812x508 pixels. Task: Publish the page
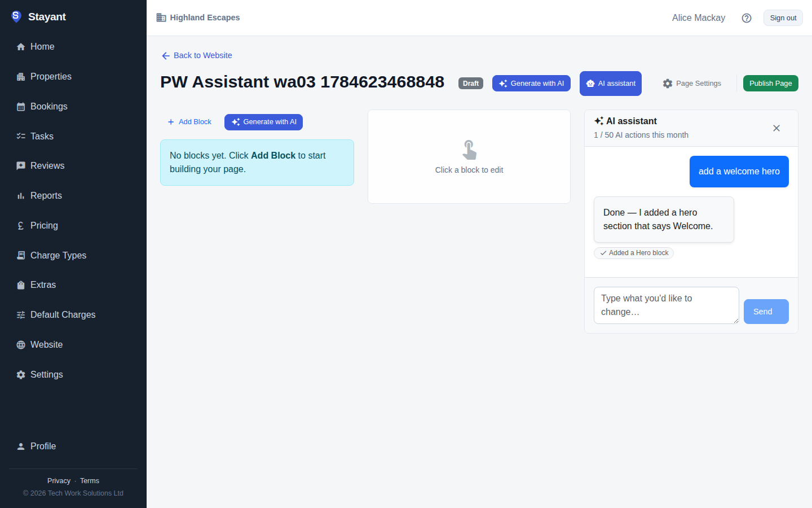coord(770,84)
